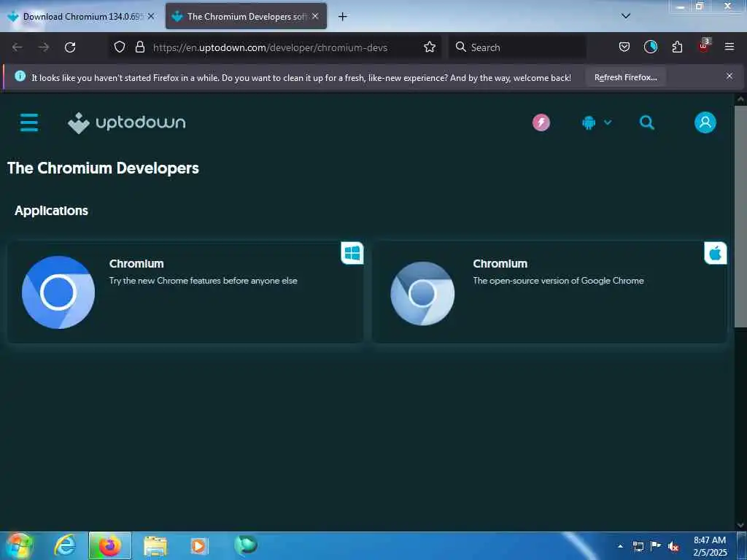The width and height of the screenshot is (747, 560).
Task: Dismiss the Firefox notification bar
Action: pyautogui.click(x=729, y=76)
